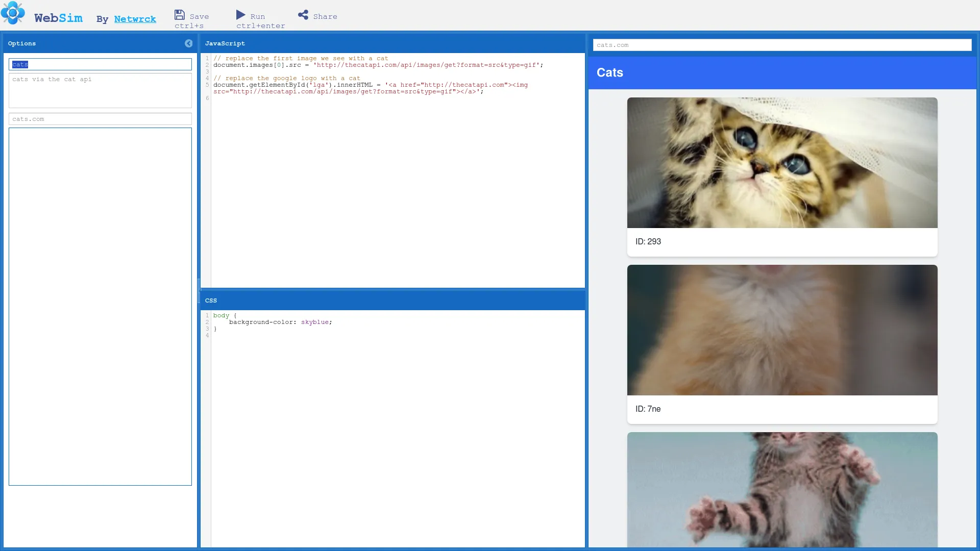Click the 'cats via the cat api' description box
The height and width of the screenshot is (551, 980).
tap(100, 90)
